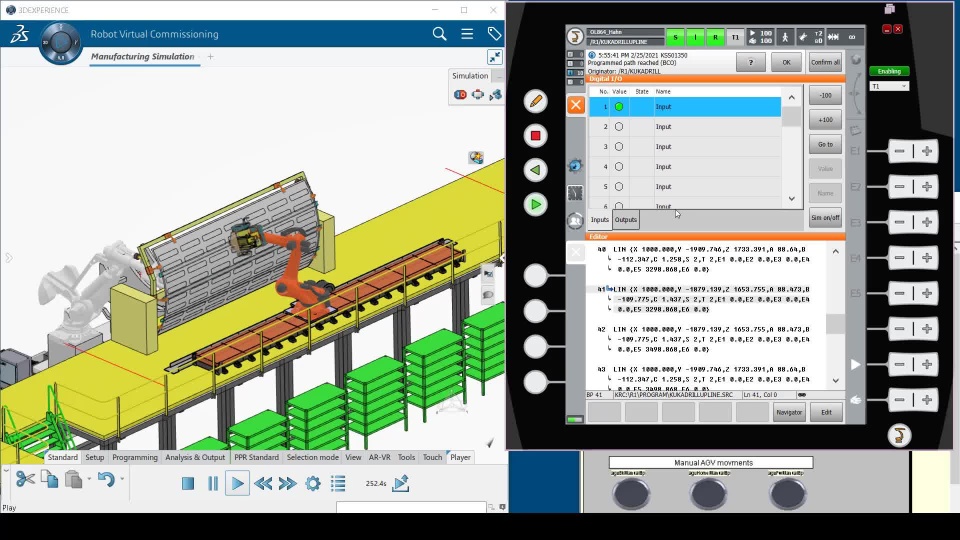
Task: Add a new tab with plus icon
Action: (211, 56)
